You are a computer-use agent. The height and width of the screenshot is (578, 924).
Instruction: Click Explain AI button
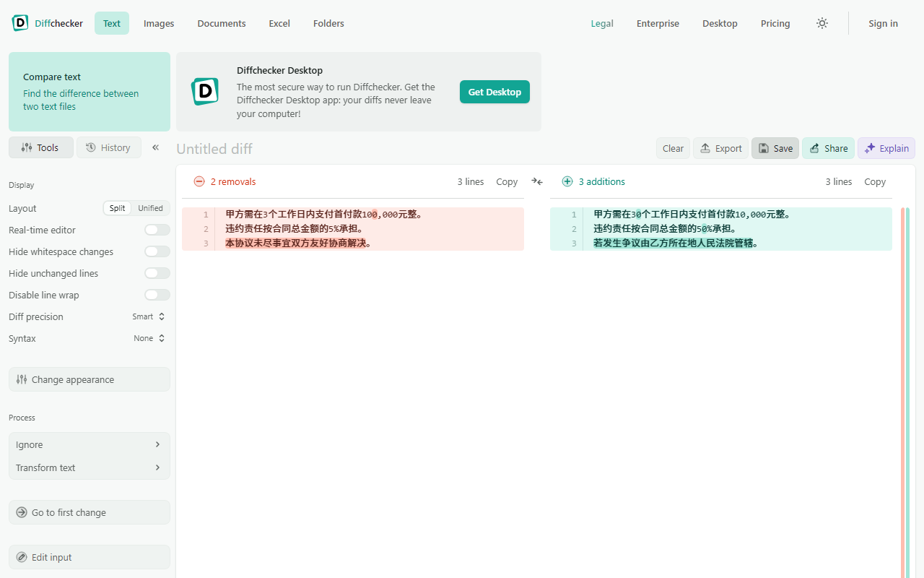tap(886, 148)
